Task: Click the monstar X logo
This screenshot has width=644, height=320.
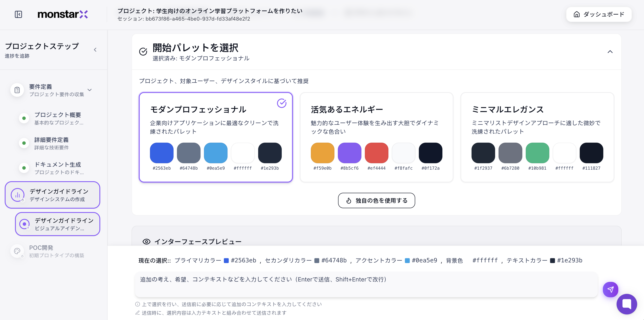Action: [x=62, y=15]
